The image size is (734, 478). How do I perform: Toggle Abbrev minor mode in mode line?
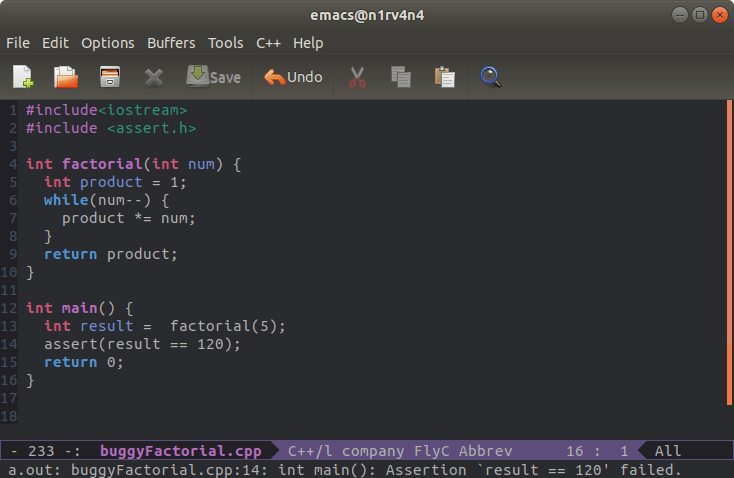[482, 451]
